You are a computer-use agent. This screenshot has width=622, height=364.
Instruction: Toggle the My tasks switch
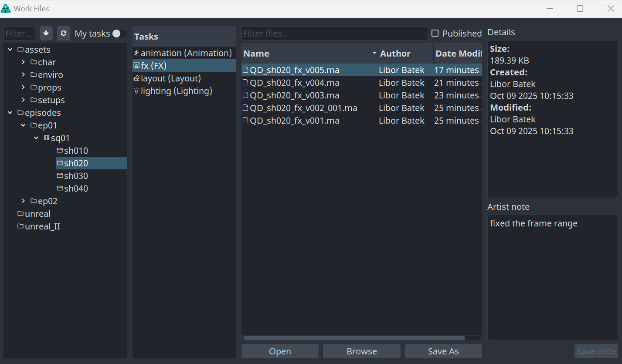(119, 34)
